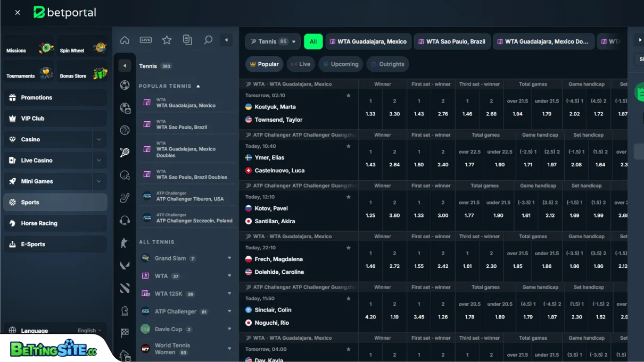Open the Language English selector
The height and width of the screenshot is (362, 644).
55,331
